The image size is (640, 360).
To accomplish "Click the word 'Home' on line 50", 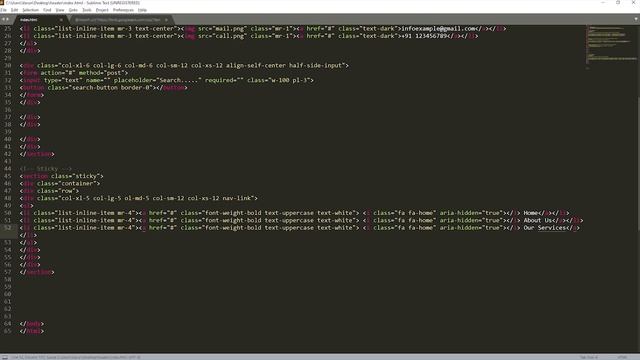I will pyautogui.click(x=531, y=213).
